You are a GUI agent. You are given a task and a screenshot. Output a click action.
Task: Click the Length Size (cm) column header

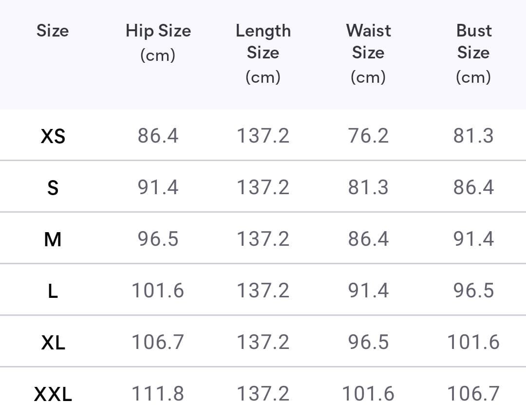263,53
